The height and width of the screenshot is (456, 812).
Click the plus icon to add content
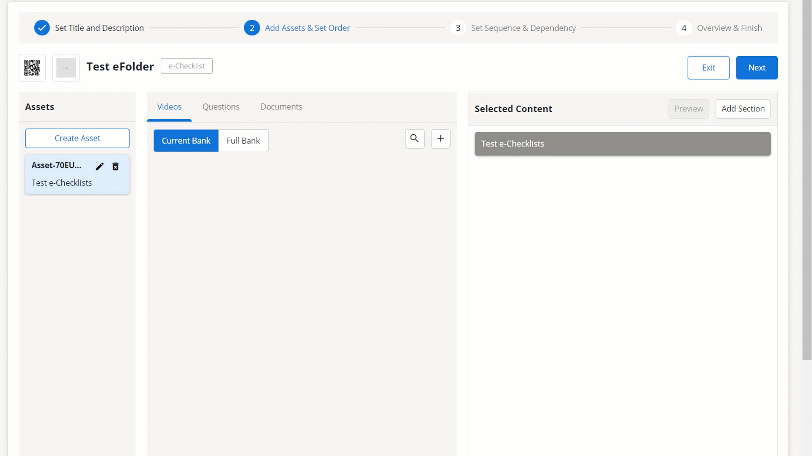pos(441,139)
